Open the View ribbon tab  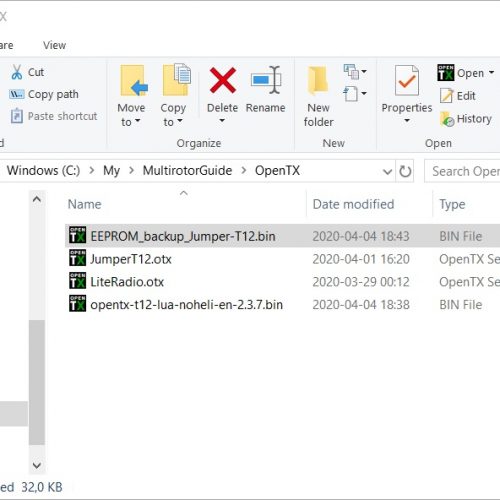tap(54, 45)
